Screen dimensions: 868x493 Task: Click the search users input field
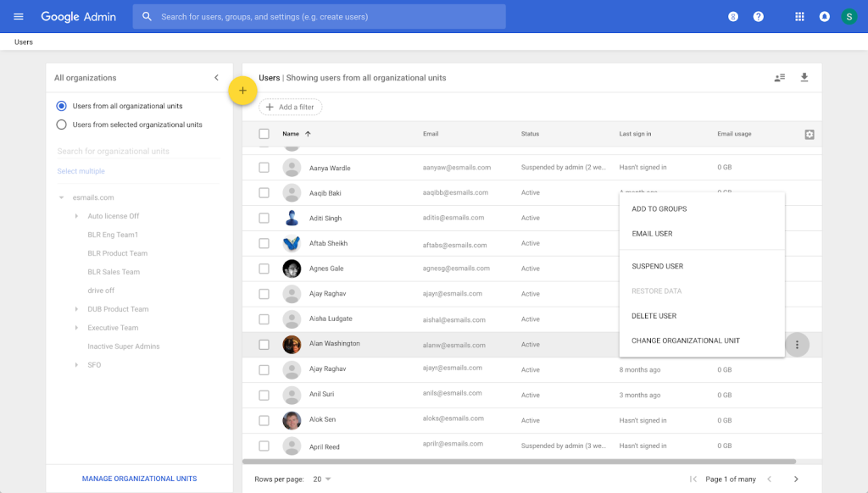coord(319,16)
